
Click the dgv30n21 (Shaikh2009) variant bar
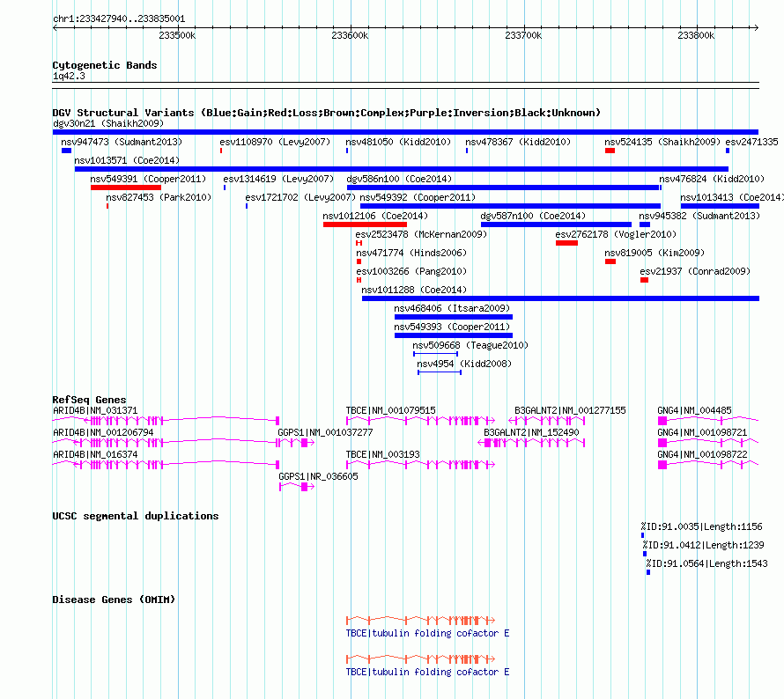tap(405, 132)
